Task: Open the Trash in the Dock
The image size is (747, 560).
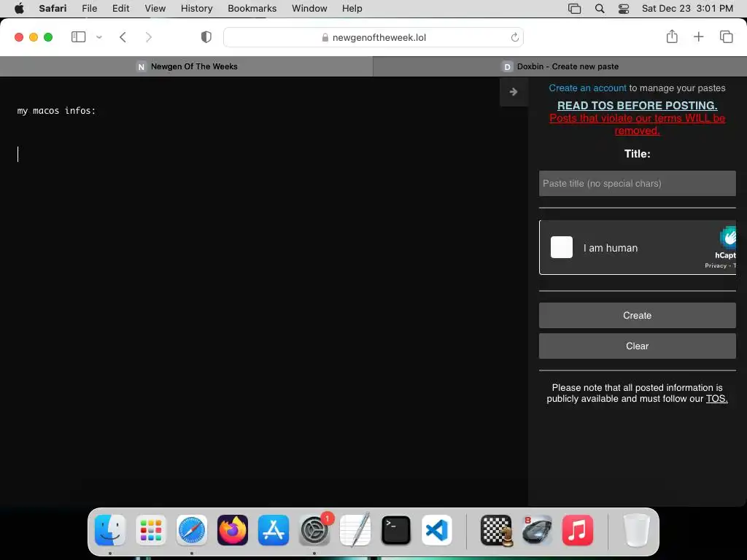Action: pyautogui.click(x=636, y=530)
